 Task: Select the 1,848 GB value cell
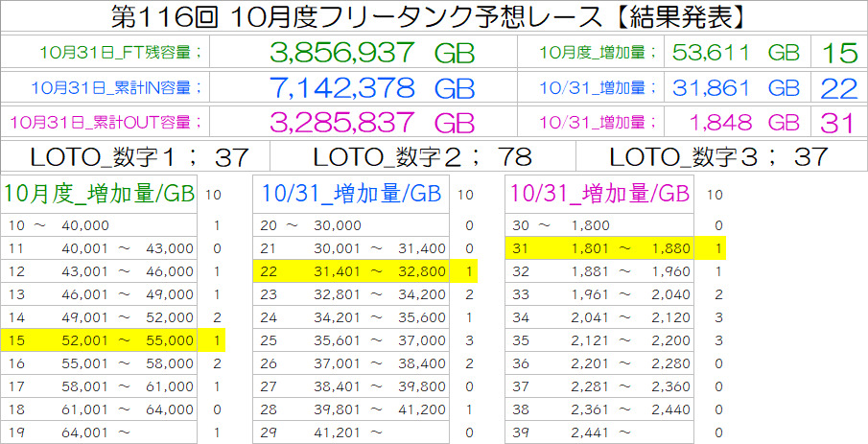click(736, 123)
